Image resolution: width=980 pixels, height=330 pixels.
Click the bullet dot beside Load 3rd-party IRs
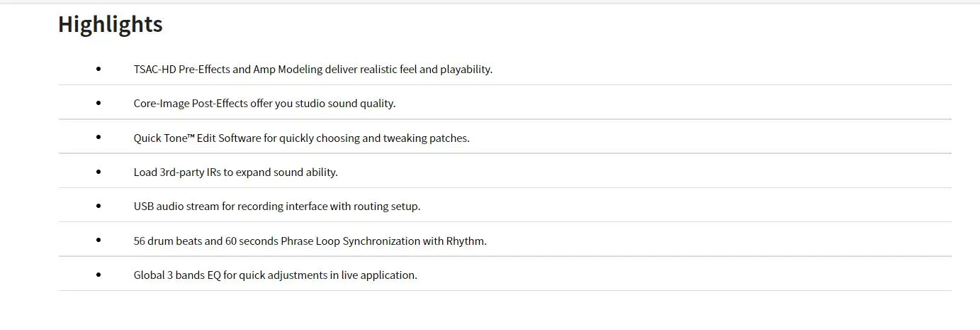pyautogui.click(x=98, y=172)
